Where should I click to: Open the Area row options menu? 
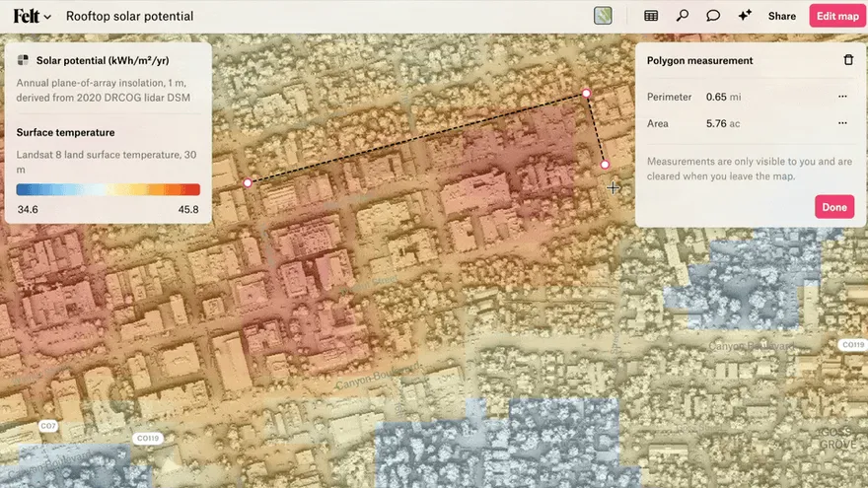[x=842, y=123]
